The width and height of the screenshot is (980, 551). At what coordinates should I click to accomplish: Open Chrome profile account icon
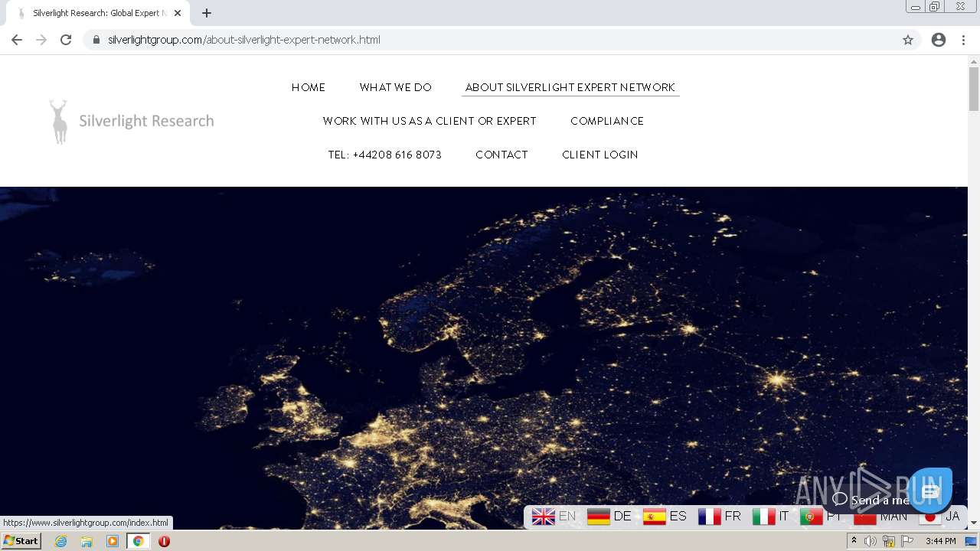coord(939,40)
